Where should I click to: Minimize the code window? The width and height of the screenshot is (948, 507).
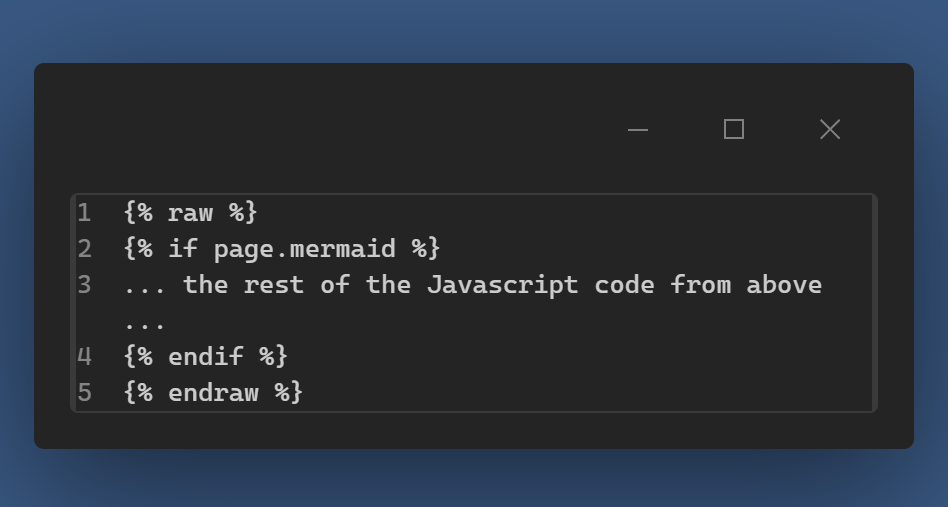coord(638,129)
